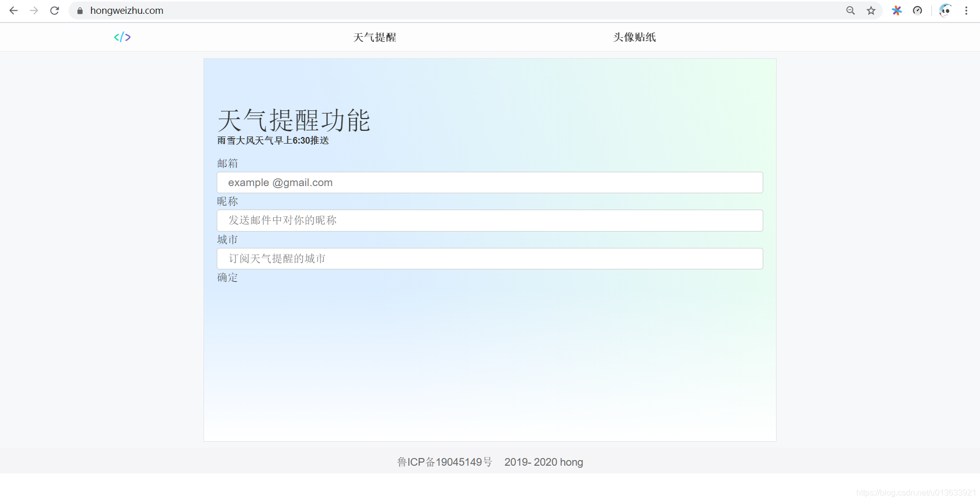Click the hongweizhu.com address bar URL
The height and width of the screenshot is (502, 980).
pyautogui.click(x=127, y=11)
